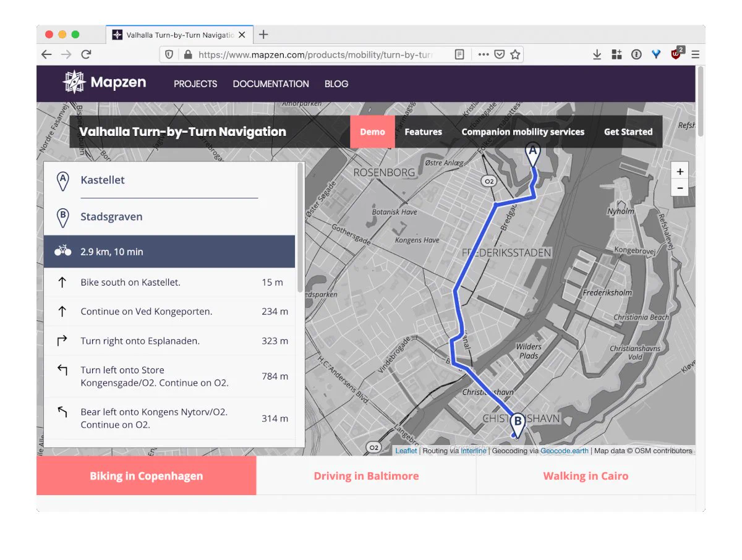The height and width of the screenshot is (560, 742).
Task: Click the B pin icon beside Stadsgraven
Action: [x=62, y=217]
